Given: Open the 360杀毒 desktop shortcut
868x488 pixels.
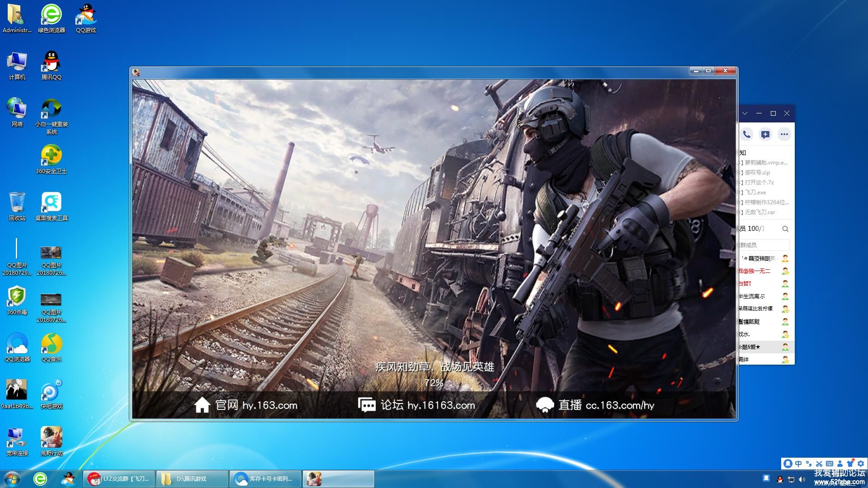Looking at the screenshot, I should coord(17,300).
